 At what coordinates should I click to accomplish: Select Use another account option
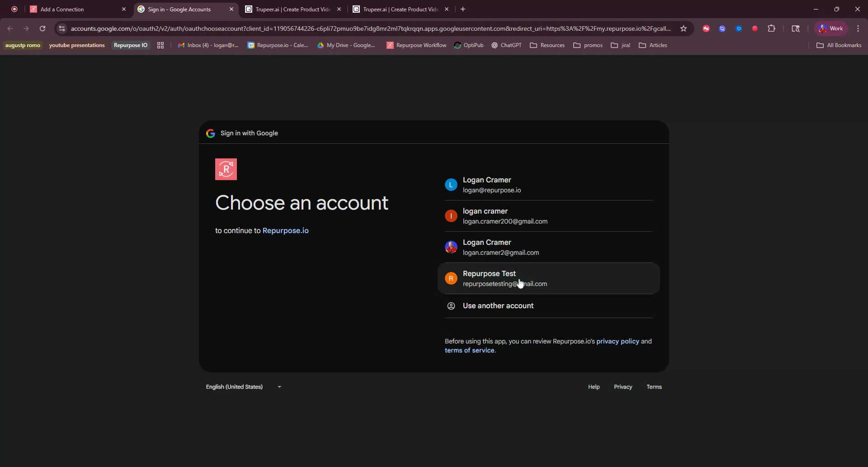(x=498, y=305)
